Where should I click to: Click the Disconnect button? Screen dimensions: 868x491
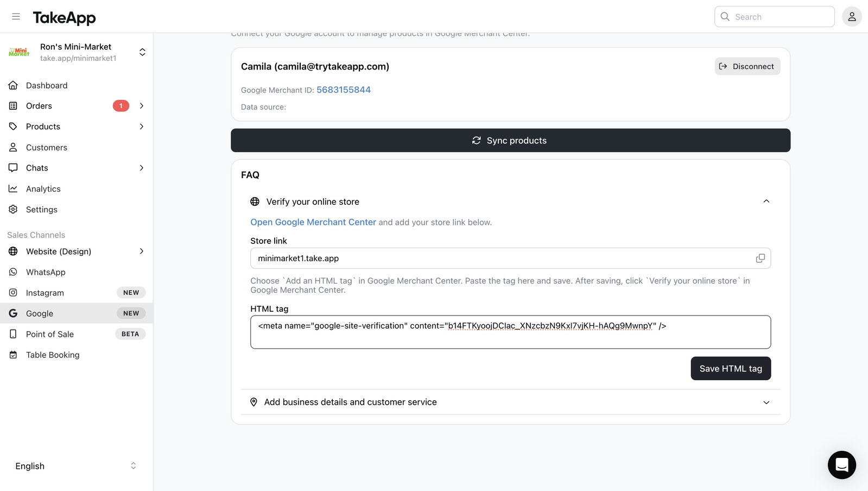(747, 66)
